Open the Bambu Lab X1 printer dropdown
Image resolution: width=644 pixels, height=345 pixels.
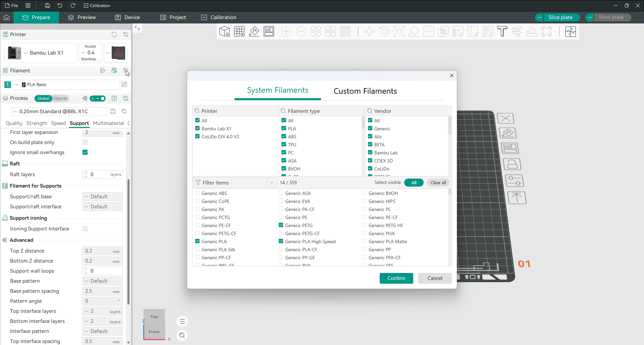pyautogui.click(x=41, y=53)
